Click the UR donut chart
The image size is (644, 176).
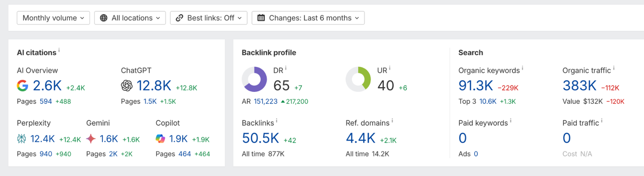tap(358, 79)
